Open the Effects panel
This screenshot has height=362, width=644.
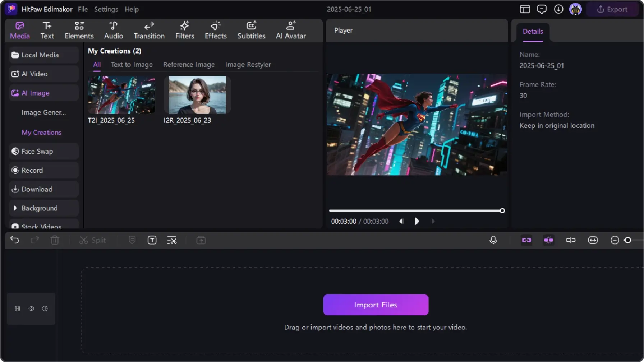coord(216,30)
